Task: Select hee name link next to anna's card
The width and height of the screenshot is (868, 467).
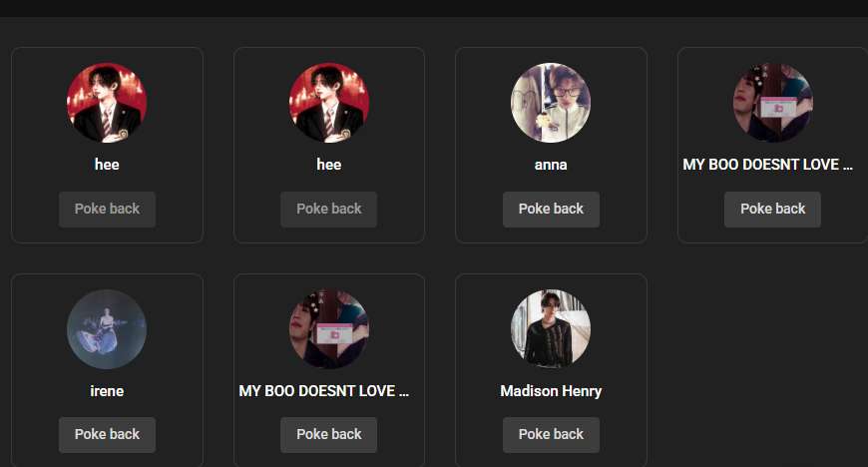Action: [x=329, y=165]
